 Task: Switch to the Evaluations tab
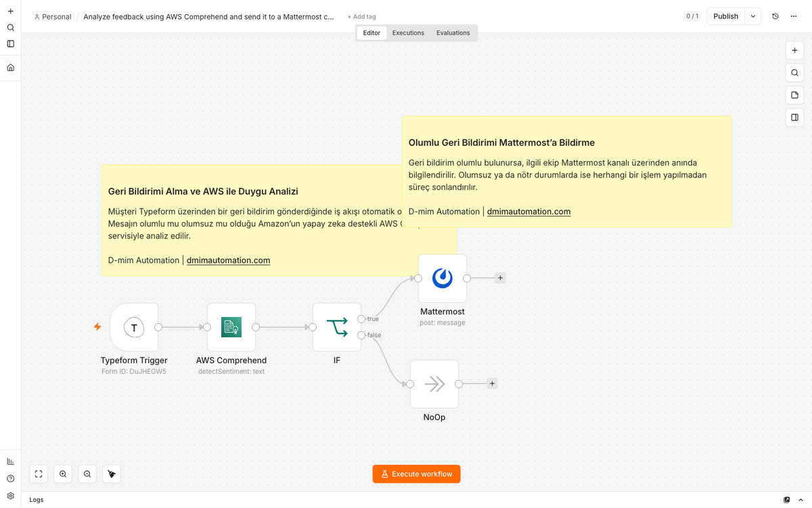[x=453, y=33]
